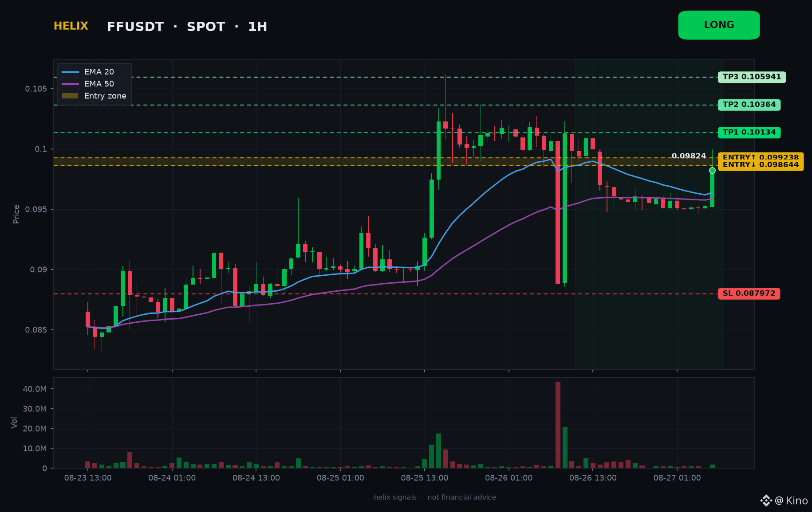Viewport: 812px width, 512px height.
Task: Click the green LONG button
Action: pos(719,25)
